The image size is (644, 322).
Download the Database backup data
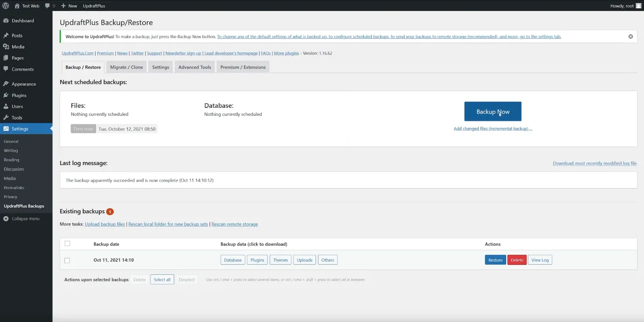point(233,260)
